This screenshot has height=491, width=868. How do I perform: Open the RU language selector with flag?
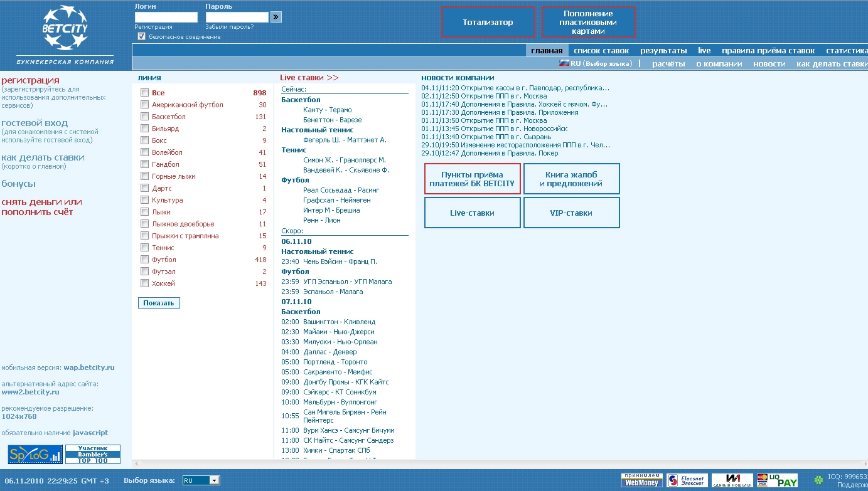point(595,63)
